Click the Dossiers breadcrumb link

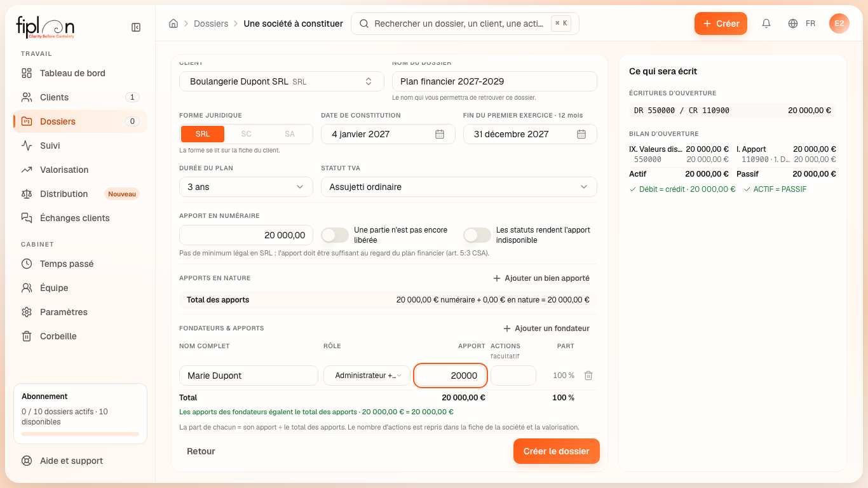point(211,24)
